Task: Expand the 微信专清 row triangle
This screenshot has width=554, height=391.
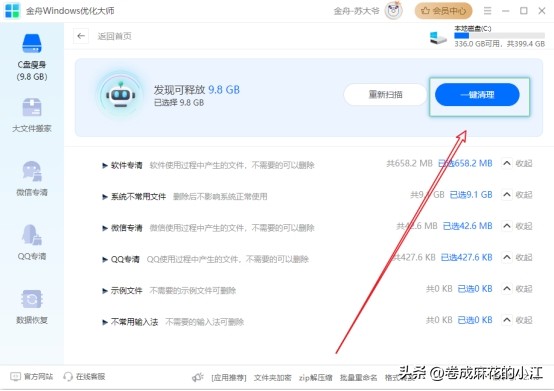Action: pos(105,228)
